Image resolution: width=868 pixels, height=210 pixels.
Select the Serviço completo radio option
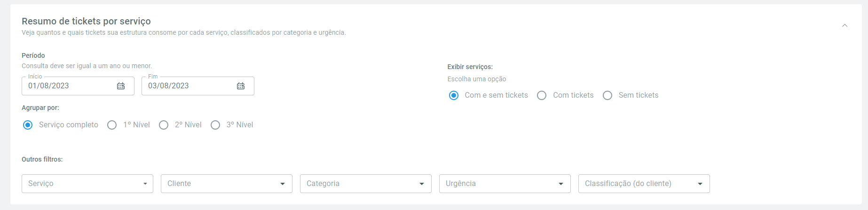point(28,125)
